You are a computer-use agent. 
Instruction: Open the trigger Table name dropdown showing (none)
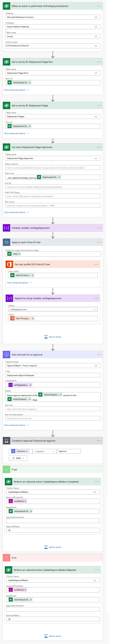[x=53, y=36]
